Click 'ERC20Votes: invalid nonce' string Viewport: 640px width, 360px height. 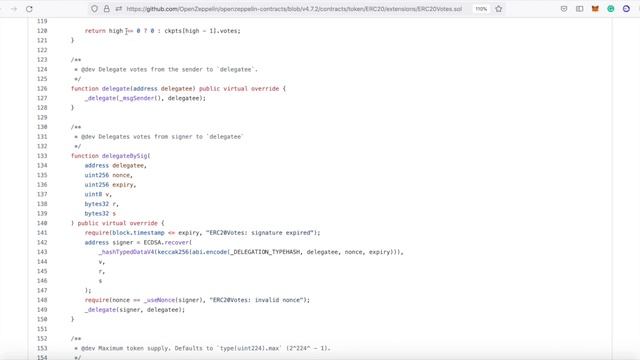click(x=257, y=300)
